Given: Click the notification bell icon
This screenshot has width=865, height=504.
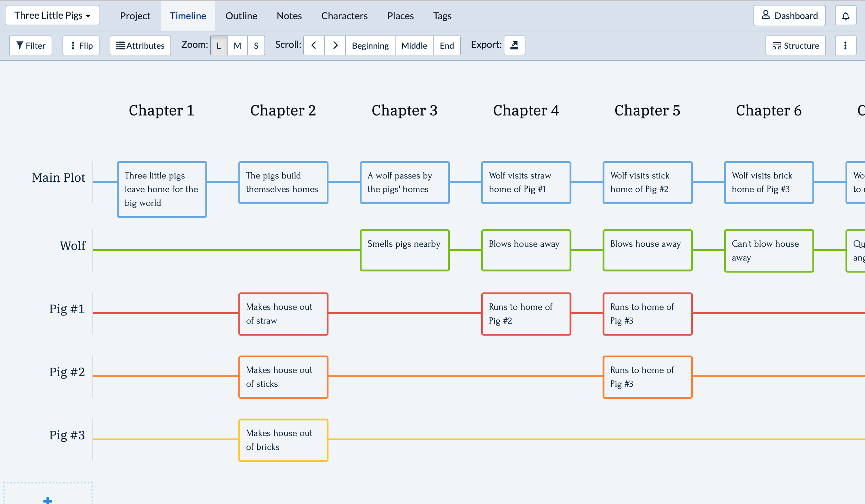Looking at the screenshot, I should tap(845, 16).
